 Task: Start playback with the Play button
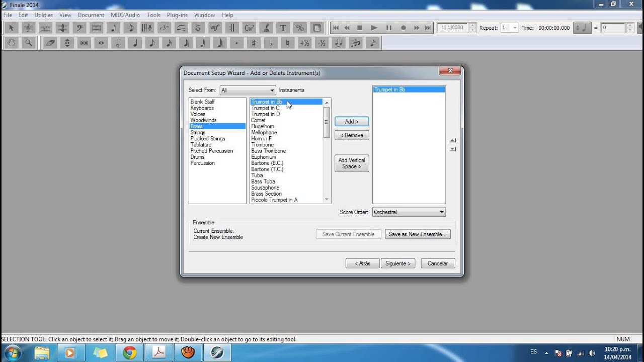[374, 28]
